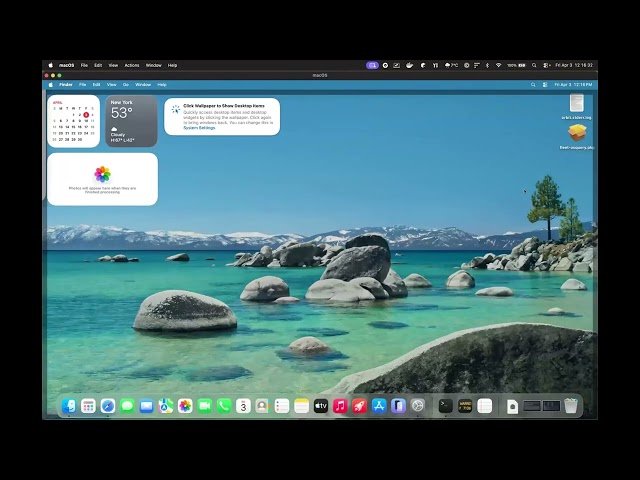Open the Notes app in the Dock
640x480 pixels.
301,406
